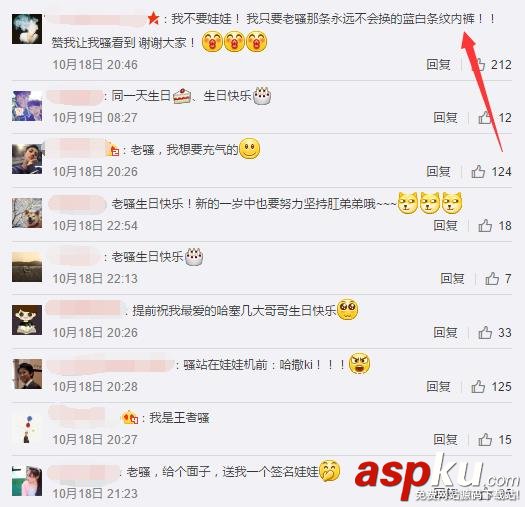Like the comment with 212 likes
Image resolution: width=525 pixels, height=507 pixels.
[x=478, y=64]
